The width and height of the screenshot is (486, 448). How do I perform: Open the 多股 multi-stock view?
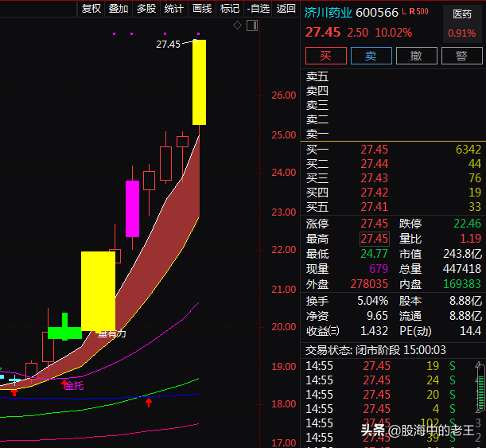[146, 9]
